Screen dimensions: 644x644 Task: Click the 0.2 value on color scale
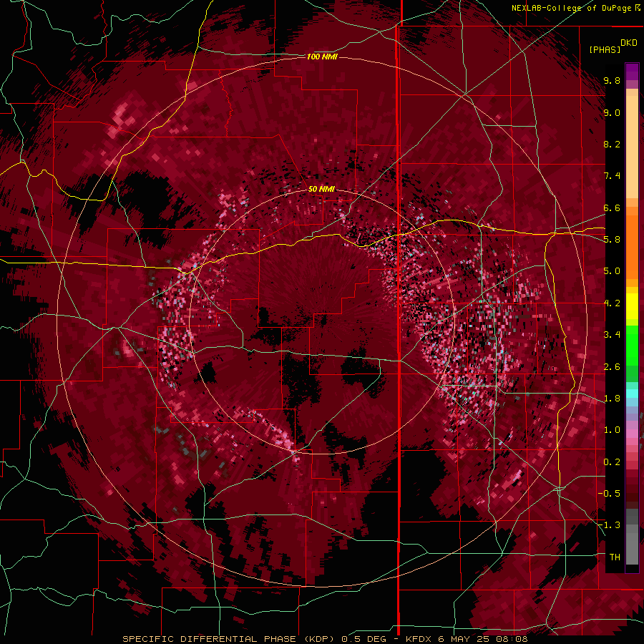612,462
